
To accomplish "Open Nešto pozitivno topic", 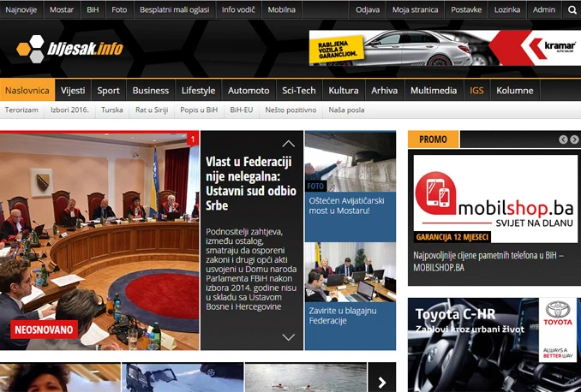I will (290, 110).
